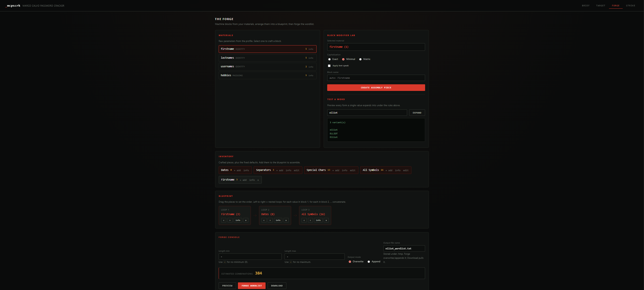
Task: Select Minimal capitalization option
Action: pyautogui.click(x=343, y=59)
